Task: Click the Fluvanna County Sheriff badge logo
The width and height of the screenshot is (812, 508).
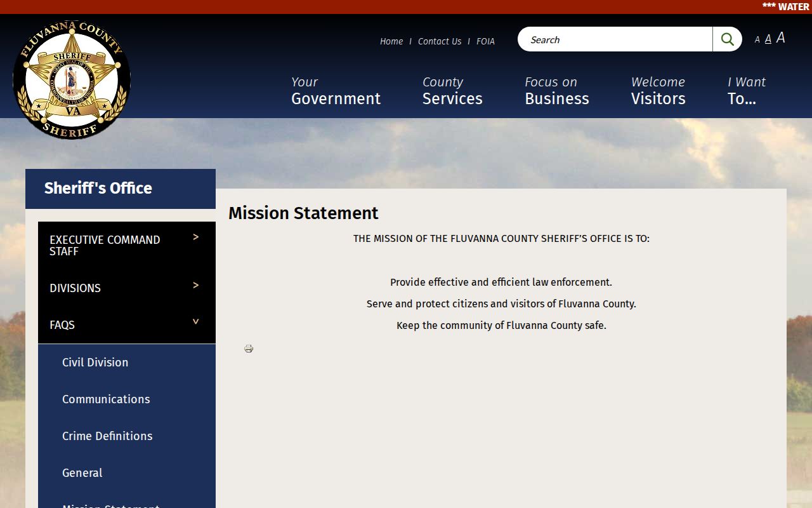Action: click(72, 80)
